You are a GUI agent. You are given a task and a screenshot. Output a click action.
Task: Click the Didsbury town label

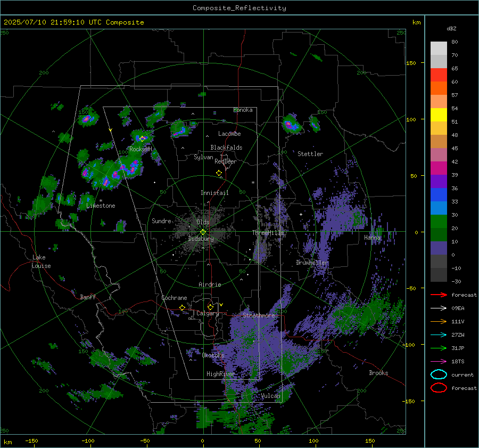(x=201, y=239)
